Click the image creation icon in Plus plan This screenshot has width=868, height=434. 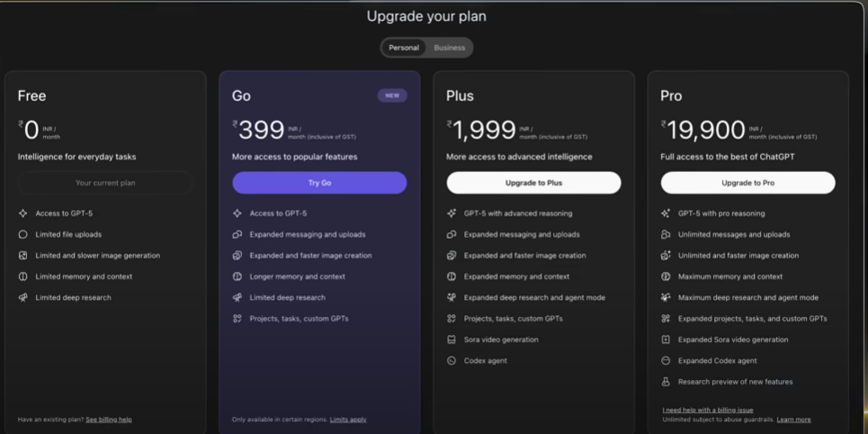[x=452, y=256]
